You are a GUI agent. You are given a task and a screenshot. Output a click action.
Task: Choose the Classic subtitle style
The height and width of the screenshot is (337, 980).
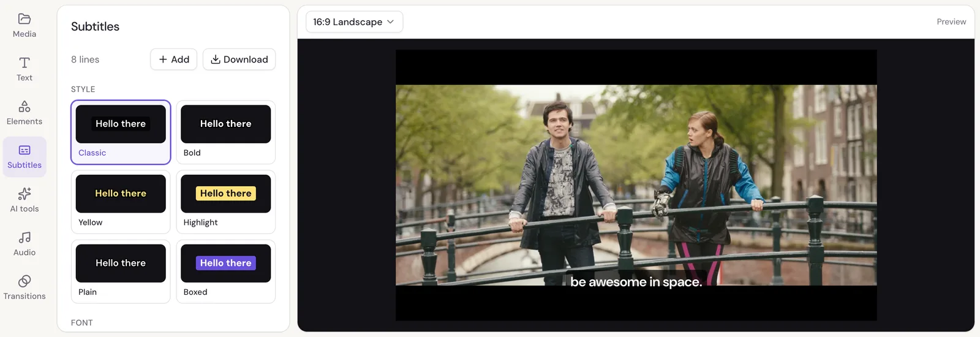121,132
